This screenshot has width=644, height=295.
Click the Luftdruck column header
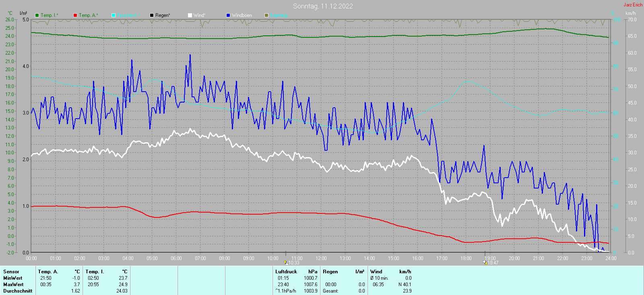coord(286,272)
